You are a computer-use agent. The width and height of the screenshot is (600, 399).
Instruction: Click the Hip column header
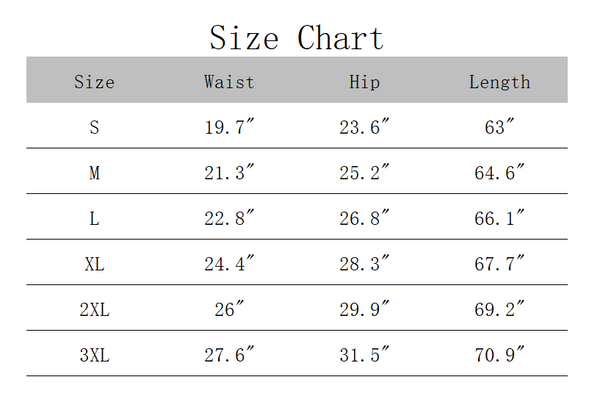[364, 82]
